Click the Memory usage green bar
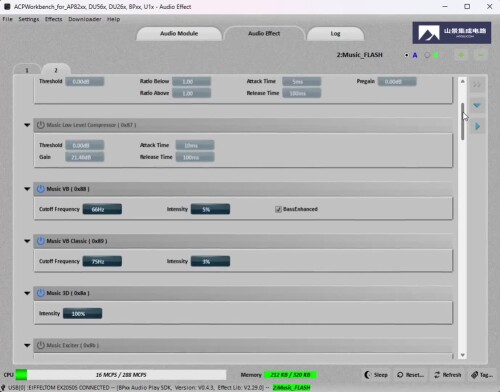This screenshot has width=500, height=392. click(x=290, y=375)
